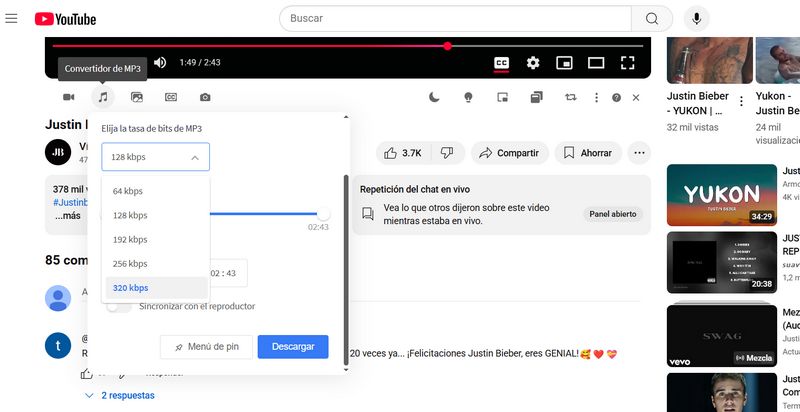The image size is (800, 412).
Task: Focus the Buscar search field
Action: [x=455, y=18]
